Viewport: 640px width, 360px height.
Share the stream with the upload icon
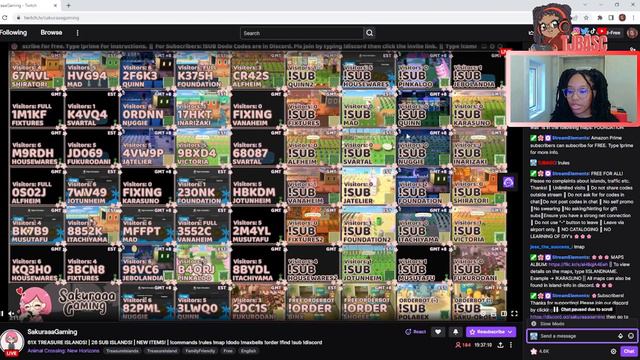[500, 345]
